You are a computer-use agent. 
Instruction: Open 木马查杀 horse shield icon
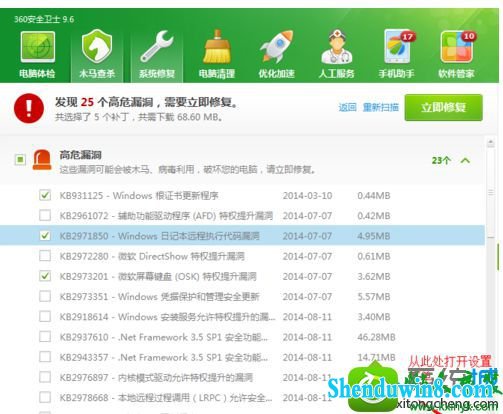(x=97, y=46)
